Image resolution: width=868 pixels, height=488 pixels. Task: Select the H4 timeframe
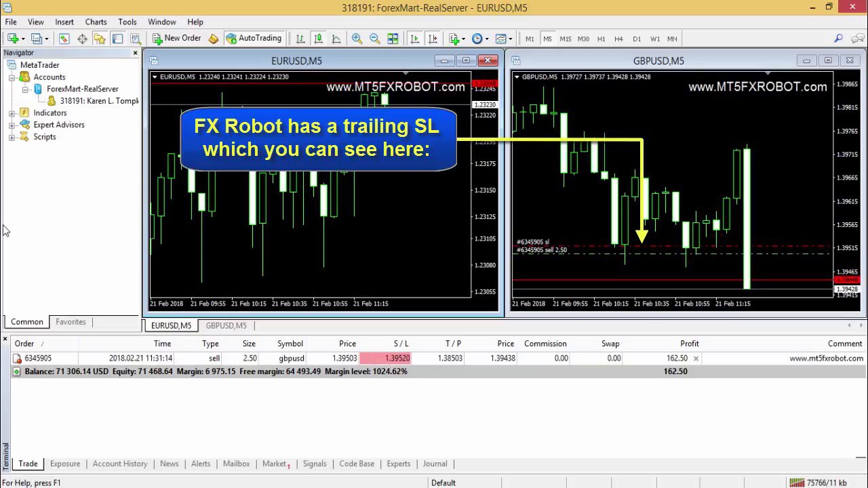[618, 39]
